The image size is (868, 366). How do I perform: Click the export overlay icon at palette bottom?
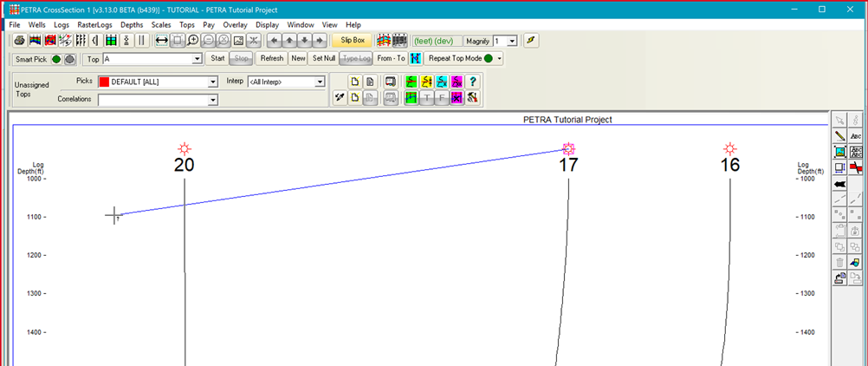coord(839,278)
